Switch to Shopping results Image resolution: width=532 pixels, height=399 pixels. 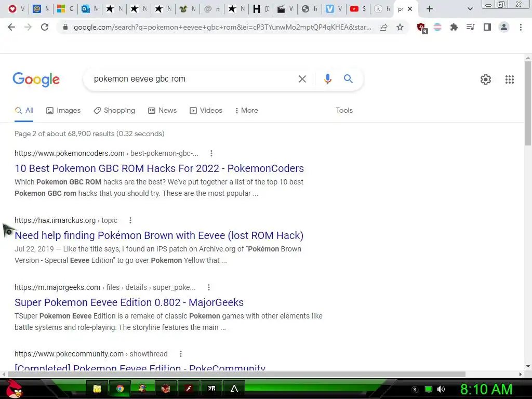[114, 111]
